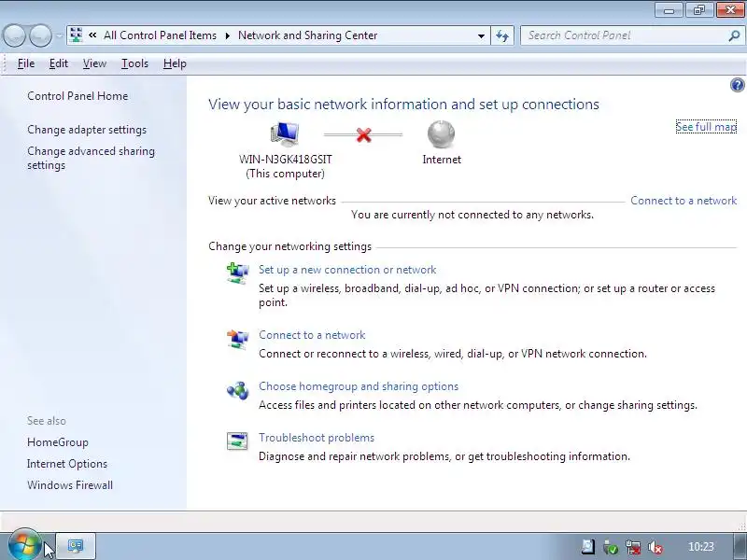The width and height of the screenshot is (747, 560).
Task: Open the Help menu
Action: coord(175,63)
